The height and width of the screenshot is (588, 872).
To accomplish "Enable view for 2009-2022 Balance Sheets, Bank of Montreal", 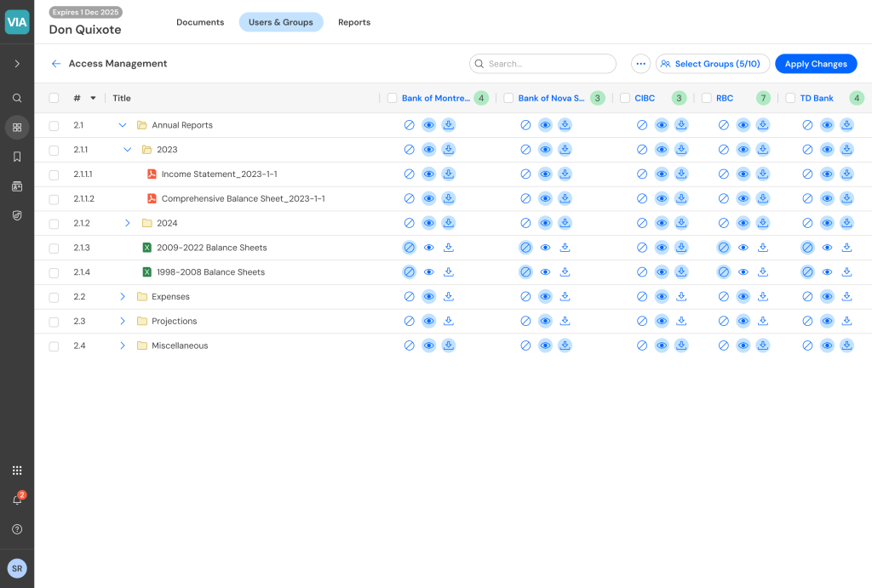I will tap(429, 248).
